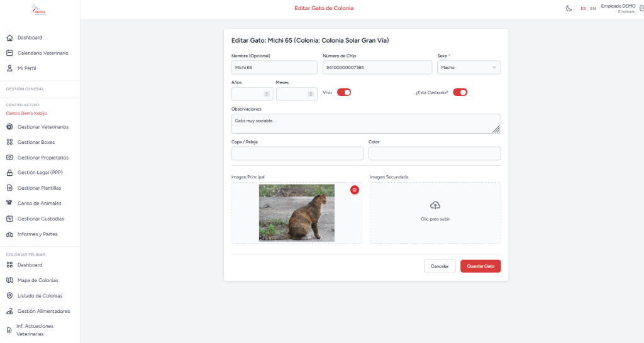Click the Inf. Actuaciones Veterinarias file icon
This screenshot has height=343, width=644.
click(9, 330)
